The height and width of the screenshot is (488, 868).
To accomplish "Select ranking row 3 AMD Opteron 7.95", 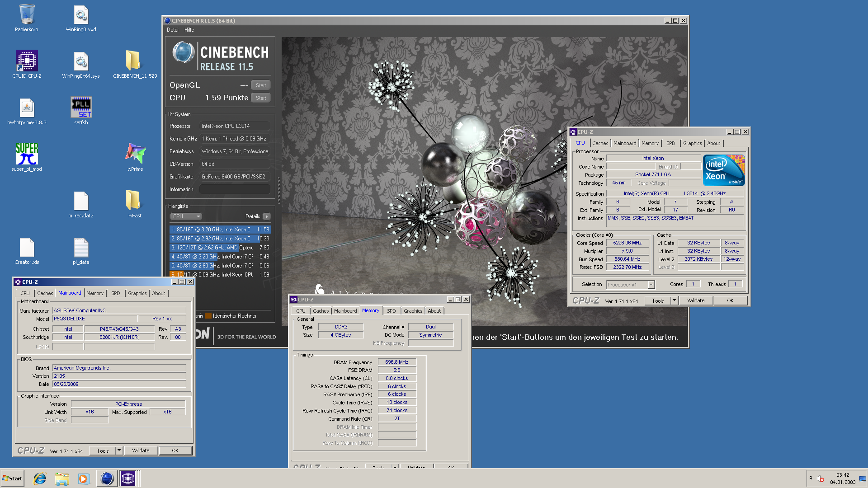I will tap(220, 248).
